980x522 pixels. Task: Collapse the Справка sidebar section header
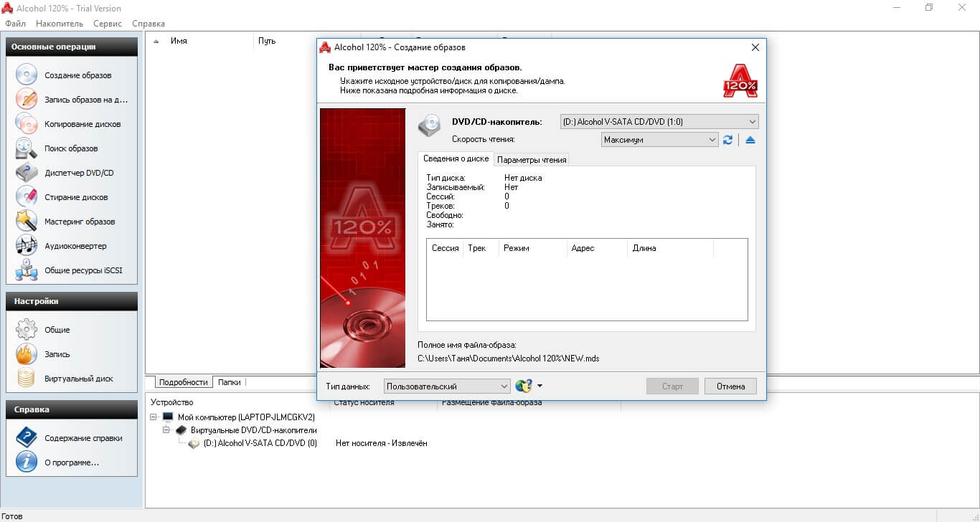pyautogui.click(x=72, y=409)
